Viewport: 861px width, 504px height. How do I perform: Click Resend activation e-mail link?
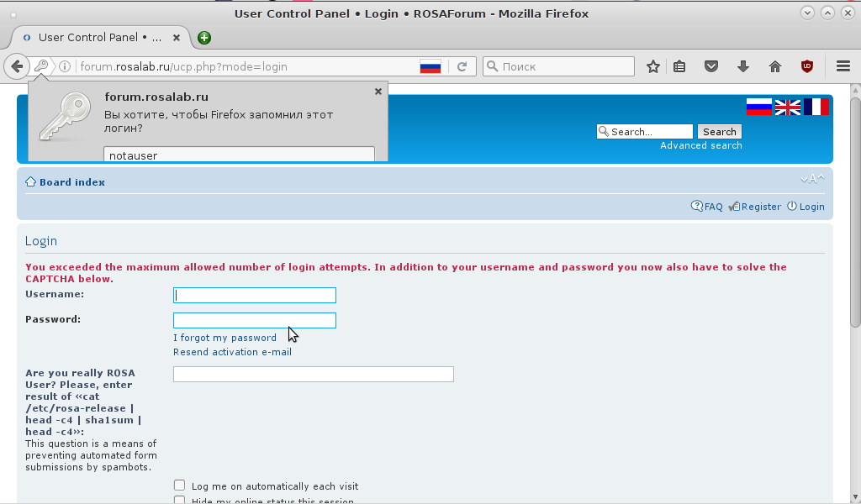[x=232, y=352]
